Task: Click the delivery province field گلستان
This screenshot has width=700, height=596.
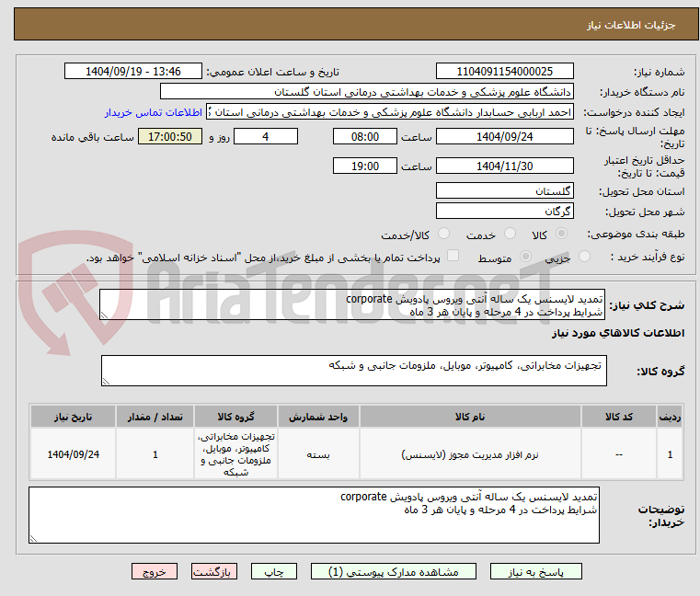Action: click(504, 190)
